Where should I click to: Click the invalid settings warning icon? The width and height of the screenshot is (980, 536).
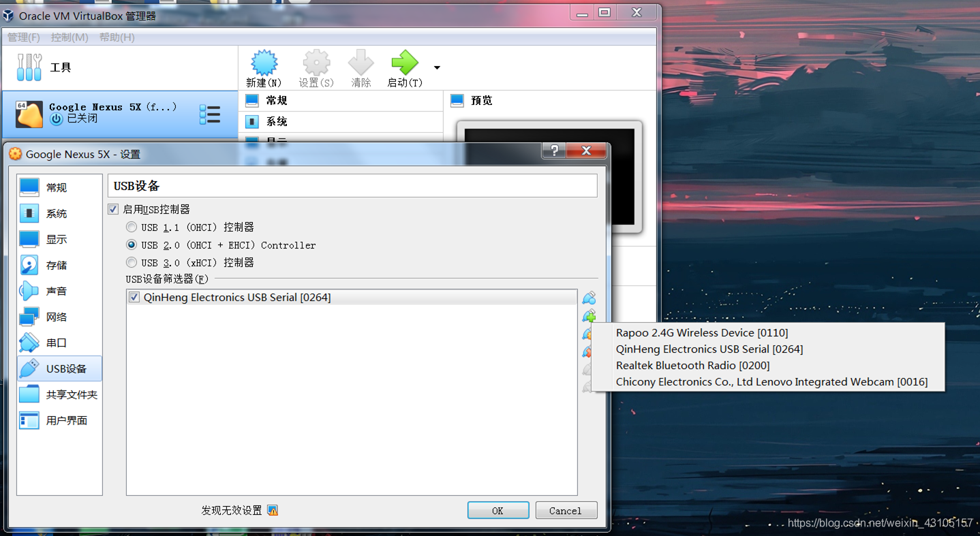click(x=273, y=510)
